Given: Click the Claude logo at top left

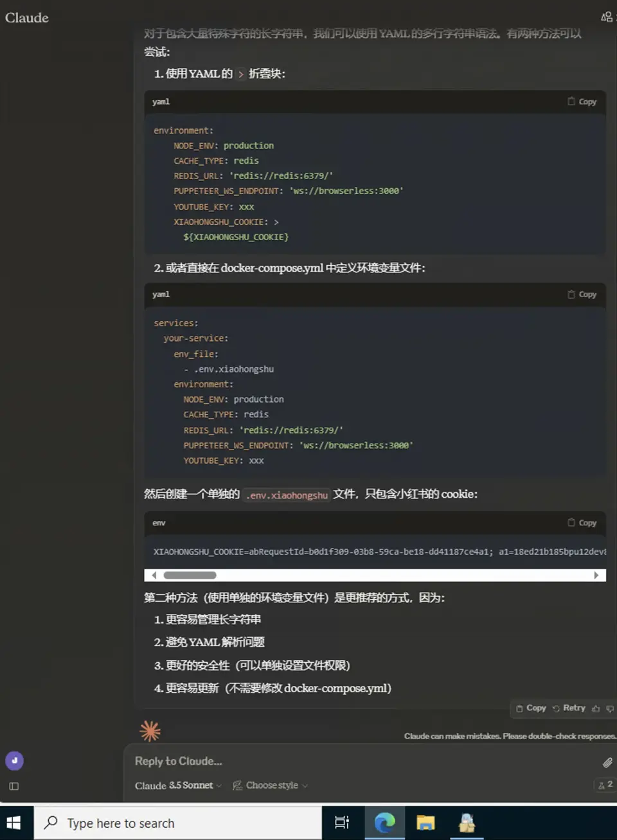Looking at the screenshot, I should [27, 18].
